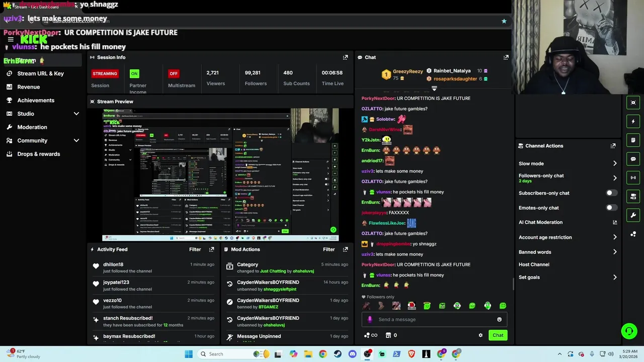This screenshot has width=644, height=362.
Task: Open dhillon18 in Activity Feed
Action: (113, 264)
